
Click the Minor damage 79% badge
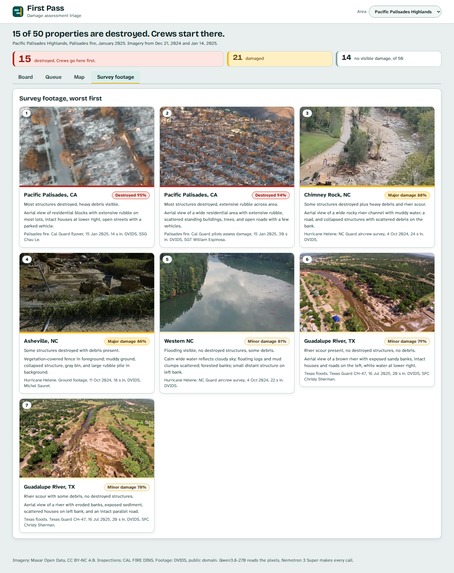click(x=407, y=341)
